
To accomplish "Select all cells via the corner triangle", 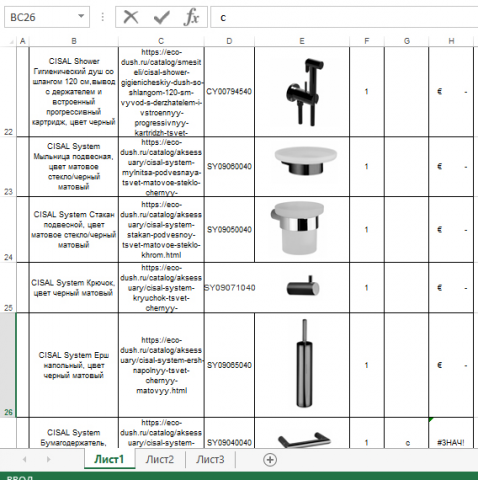I will (x=11, y=41).
